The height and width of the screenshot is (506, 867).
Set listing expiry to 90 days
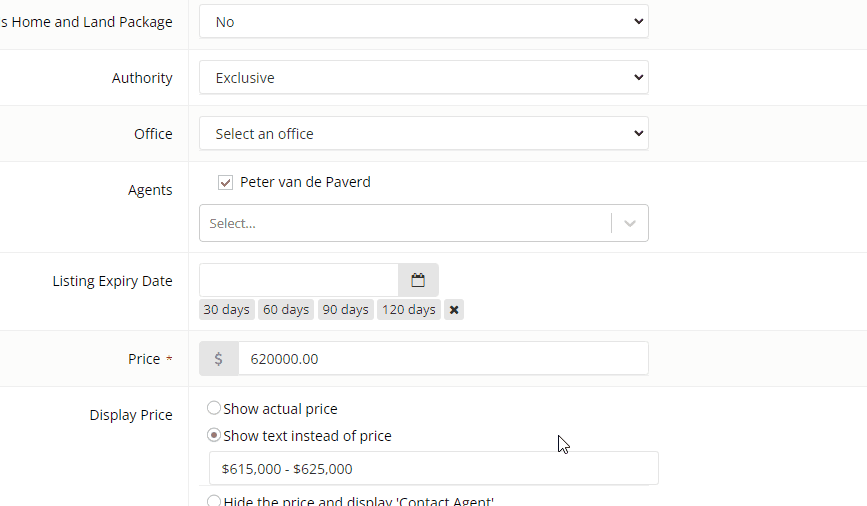click(345, 310)
